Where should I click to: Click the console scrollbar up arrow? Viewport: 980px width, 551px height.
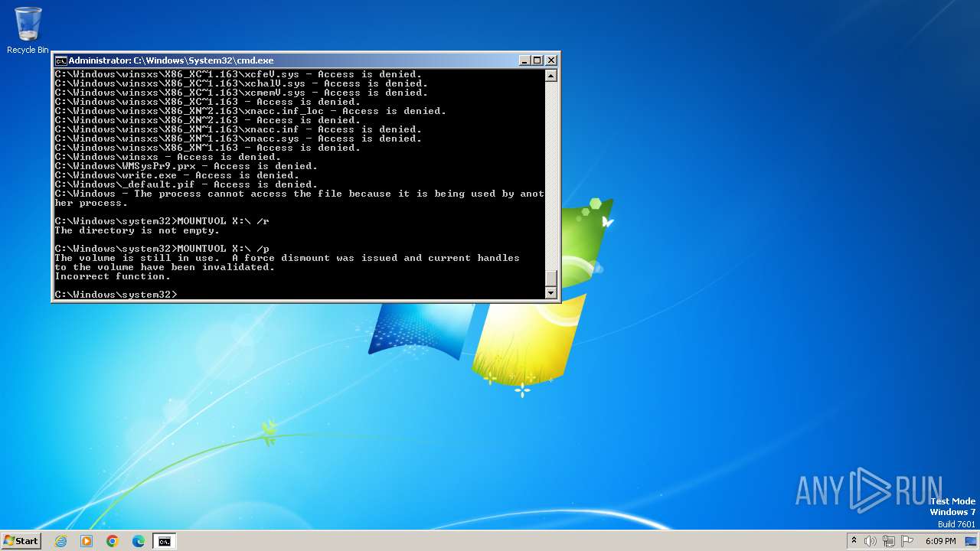click(x=550, y=75)
